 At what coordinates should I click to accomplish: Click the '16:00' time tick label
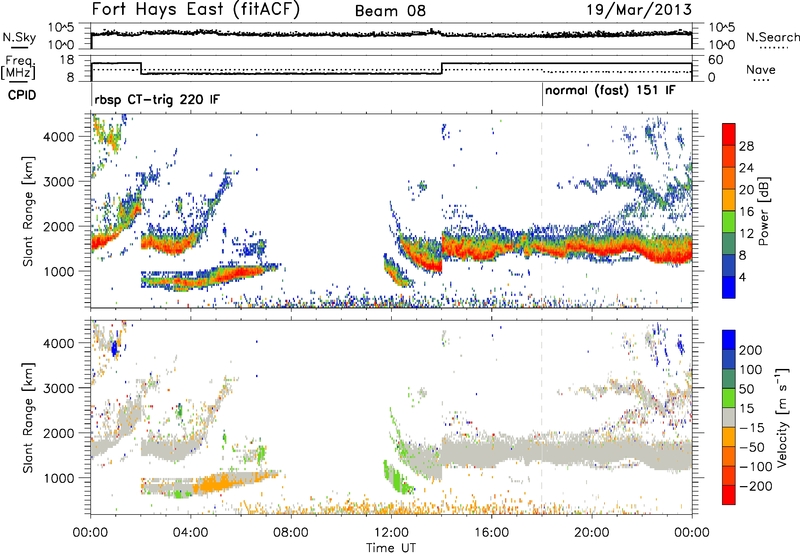(491, 533)
